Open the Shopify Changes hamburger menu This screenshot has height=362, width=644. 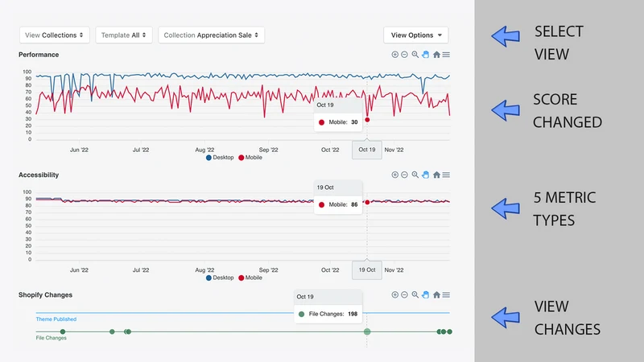446,294
